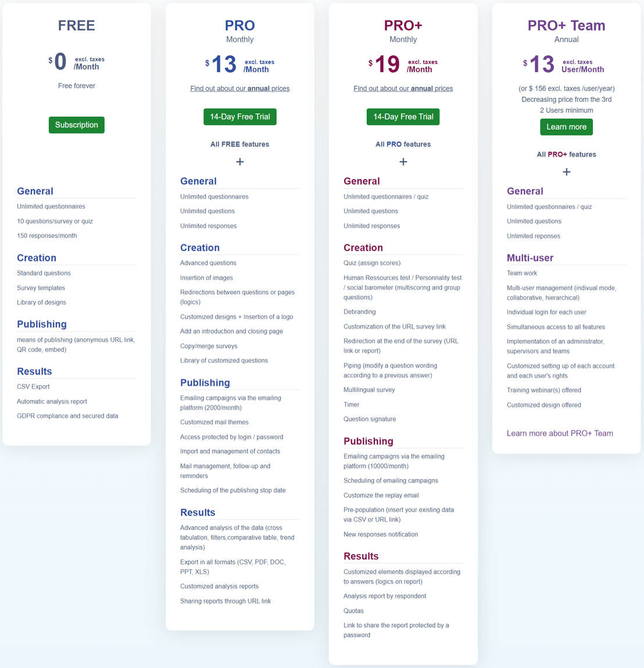This screenshot has width=644, height=668.
Task: Click plus sign below 'All PRO features'
Action: pos(403,162)
